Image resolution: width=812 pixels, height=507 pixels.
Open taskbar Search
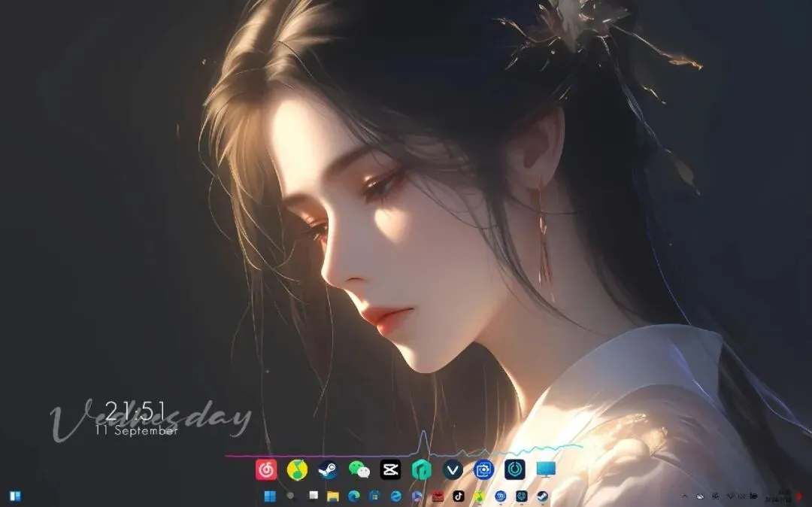(x=290, y=496)
